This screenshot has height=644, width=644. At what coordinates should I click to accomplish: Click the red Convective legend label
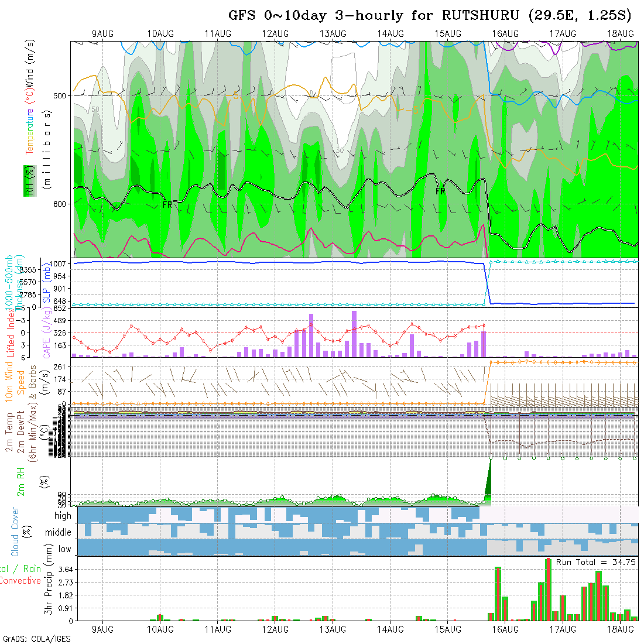[x=20, y=581]
